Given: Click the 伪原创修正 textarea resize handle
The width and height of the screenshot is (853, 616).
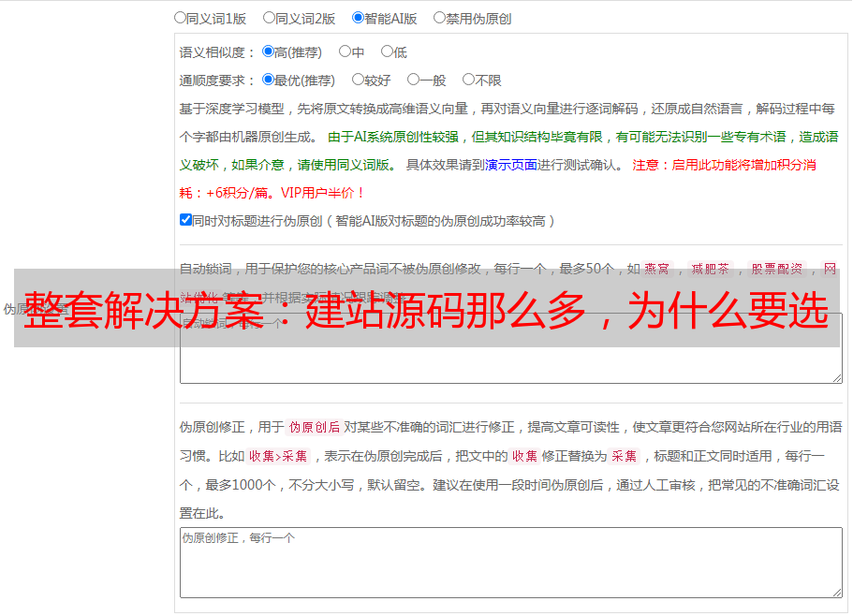Looking at the screenshot, I should point(837,594).
